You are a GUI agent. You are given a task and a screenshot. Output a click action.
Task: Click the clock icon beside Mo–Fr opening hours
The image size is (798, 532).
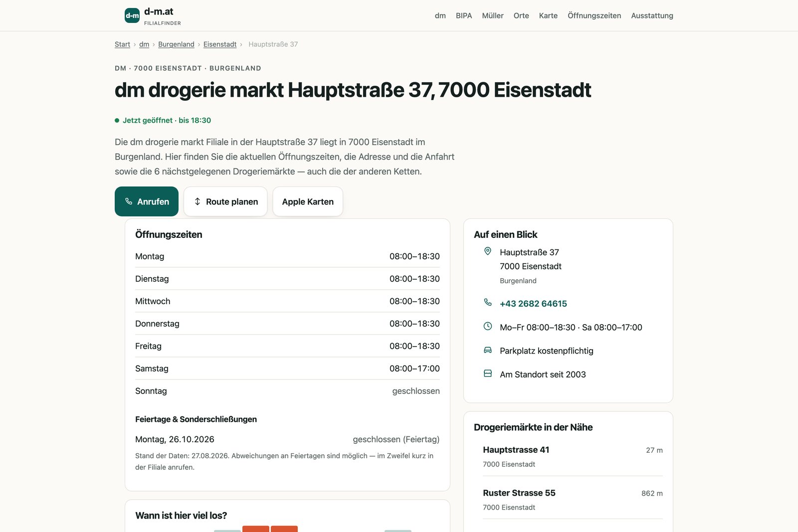[488, 326]
